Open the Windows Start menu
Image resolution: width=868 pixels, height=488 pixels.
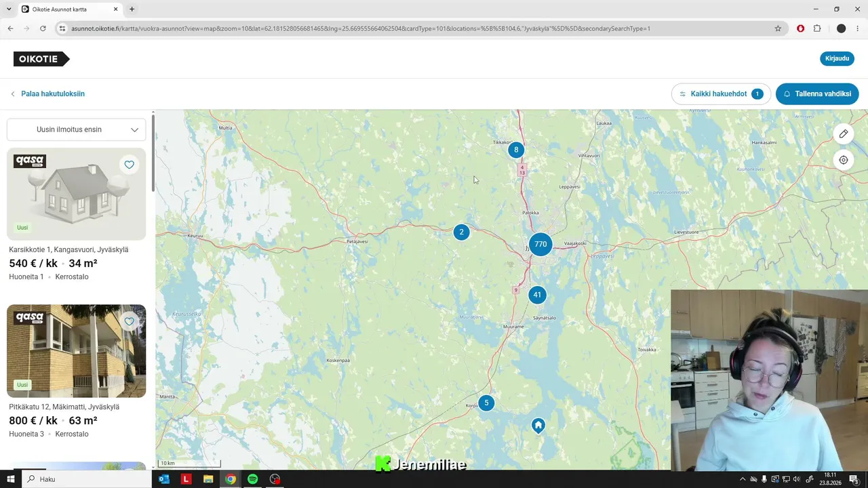10,479
